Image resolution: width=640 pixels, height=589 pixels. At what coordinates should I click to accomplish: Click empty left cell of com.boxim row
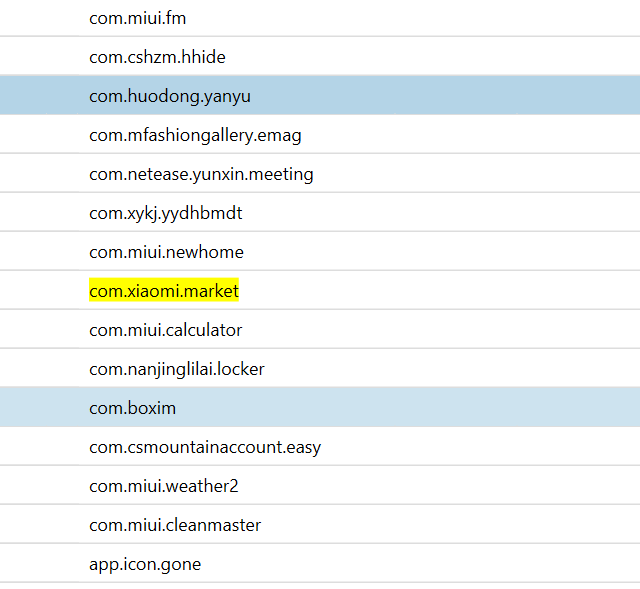pyautogui.click(x=40, y=408)
